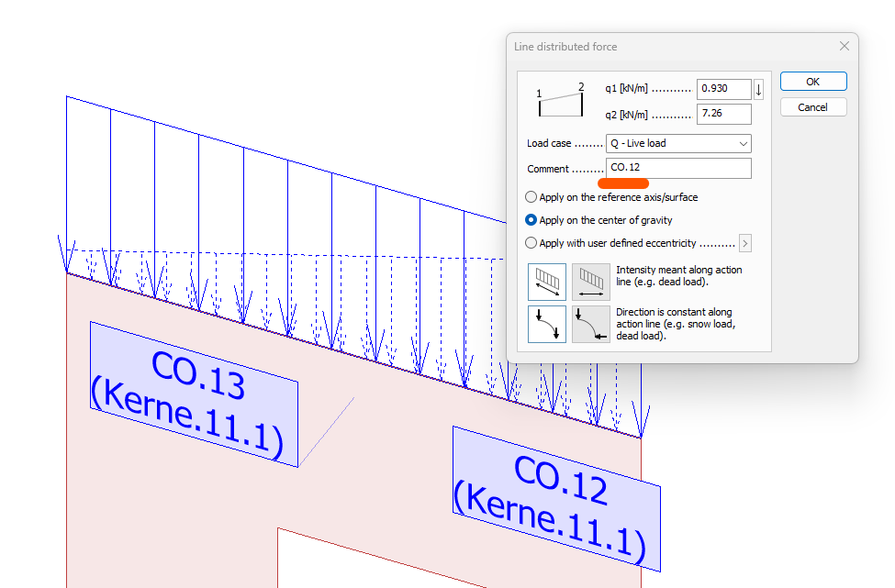The image size is (895, 588).
Task: Click the Load case label
Action: pyautogui.click(x=549, y=143)
